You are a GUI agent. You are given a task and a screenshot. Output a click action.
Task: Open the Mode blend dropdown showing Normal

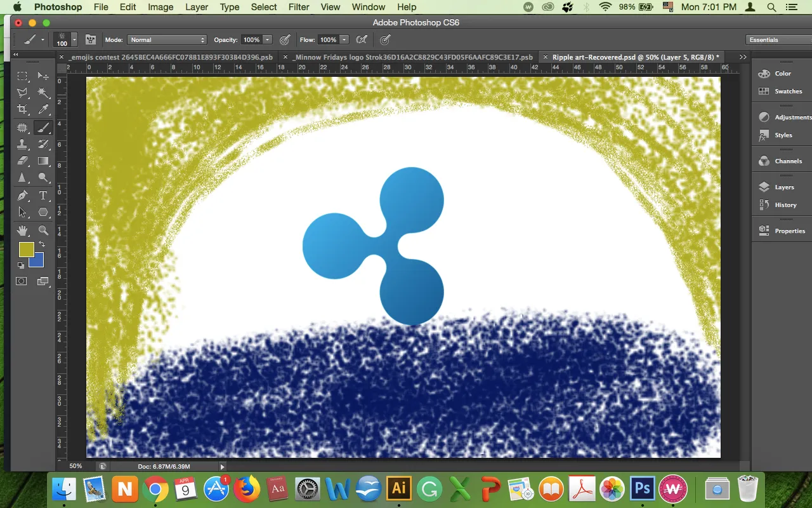167,39
